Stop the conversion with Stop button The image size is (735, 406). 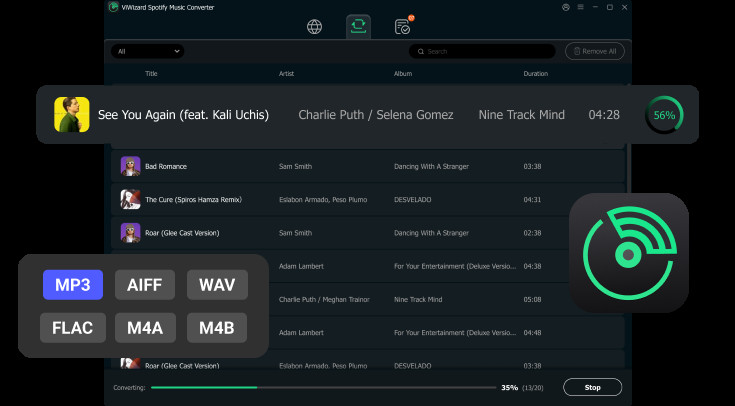(x=592, y=387)
